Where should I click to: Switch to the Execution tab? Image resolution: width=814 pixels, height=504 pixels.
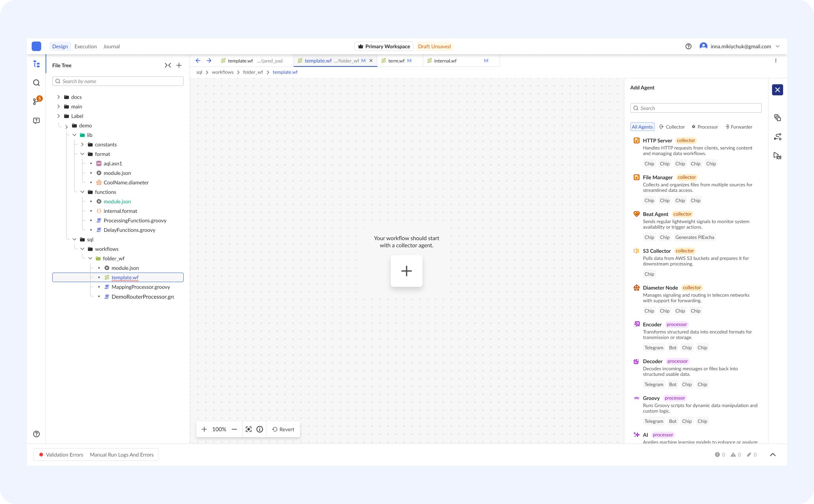(86, 46)
